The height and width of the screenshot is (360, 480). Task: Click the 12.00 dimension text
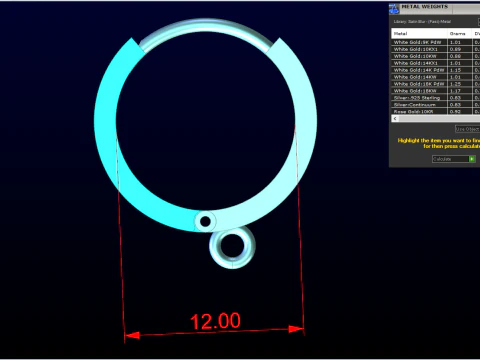coord(215,321)
